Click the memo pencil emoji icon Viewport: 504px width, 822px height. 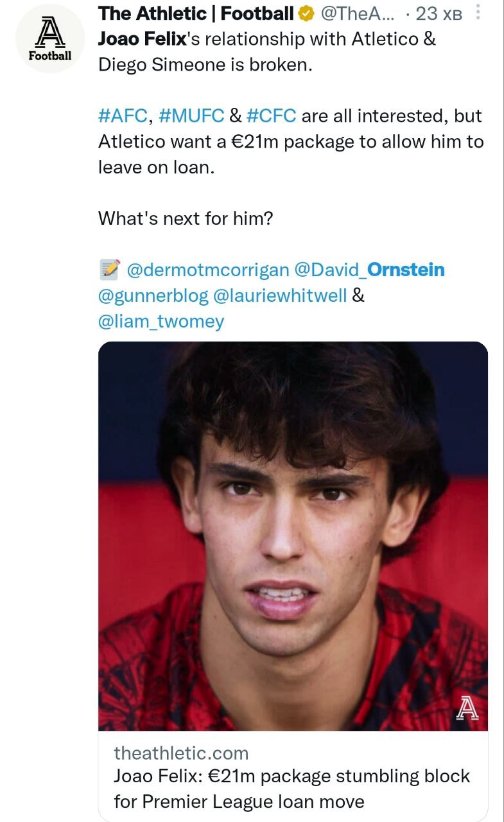pyautogui.click(x=110, y=270)
